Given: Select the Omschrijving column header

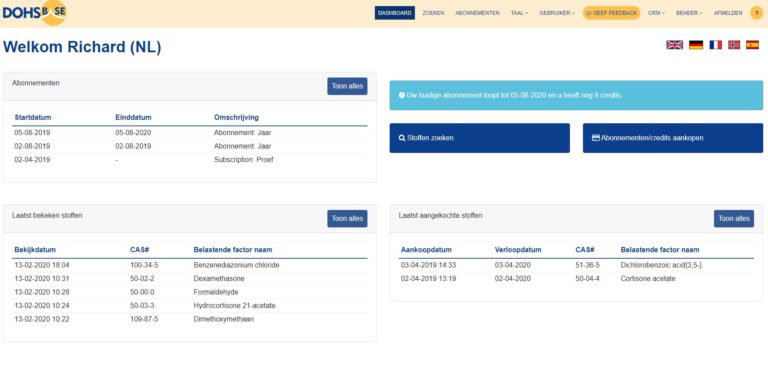Looking at the screenshot, I should (x=237, y=117).
